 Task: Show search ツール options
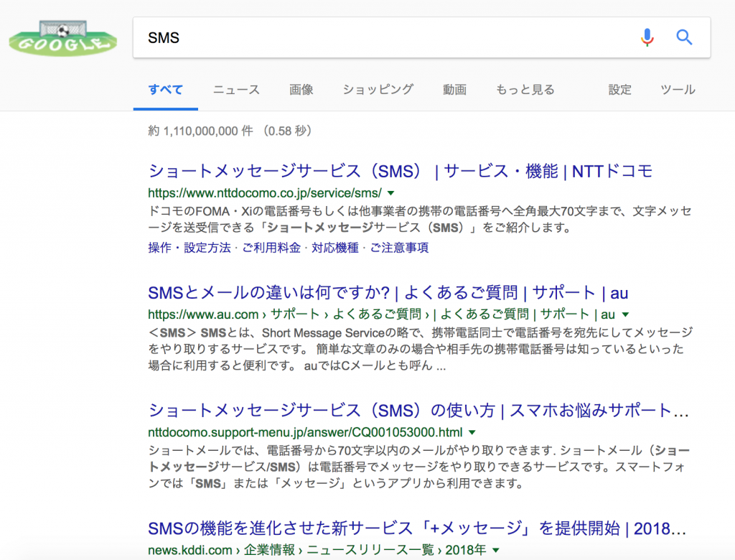tap(678, 90)
